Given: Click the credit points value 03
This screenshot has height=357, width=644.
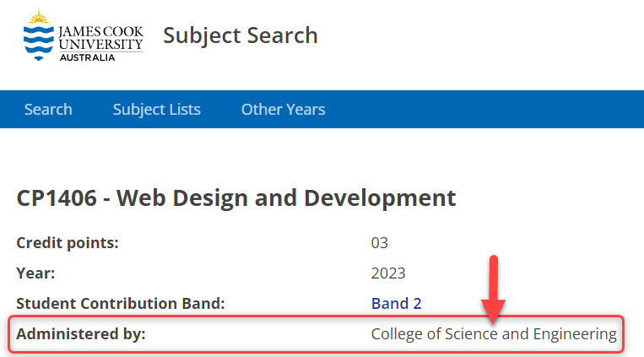Looking at the screenshot, I should pos(380,243).
